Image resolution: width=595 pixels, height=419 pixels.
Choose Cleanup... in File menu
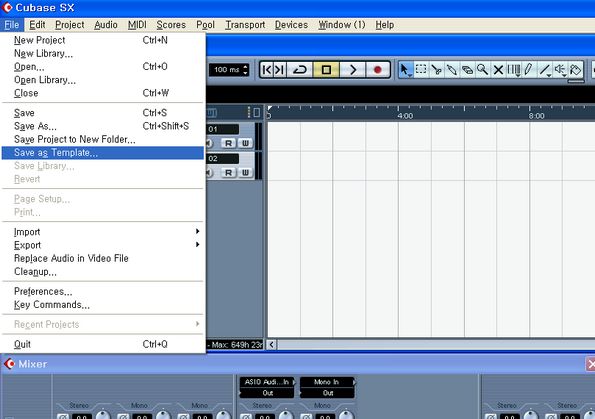click(102, 271)
